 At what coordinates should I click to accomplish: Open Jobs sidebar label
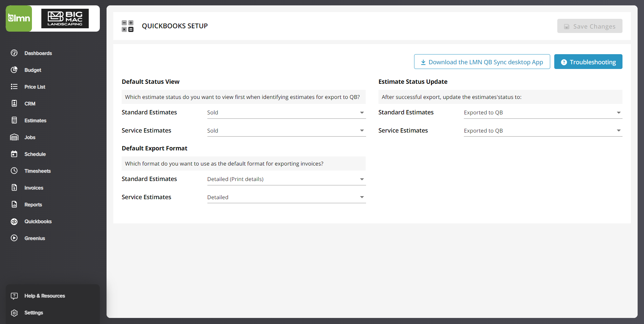[30, 137]
